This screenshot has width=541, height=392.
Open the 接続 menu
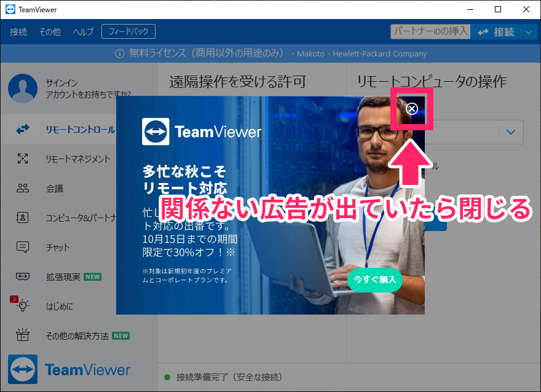18,32
